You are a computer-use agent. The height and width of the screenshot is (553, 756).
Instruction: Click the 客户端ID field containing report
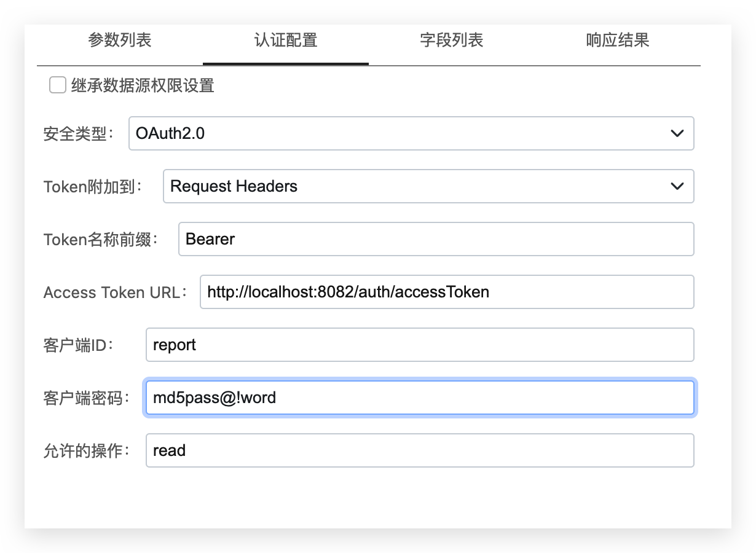point(420,345)
